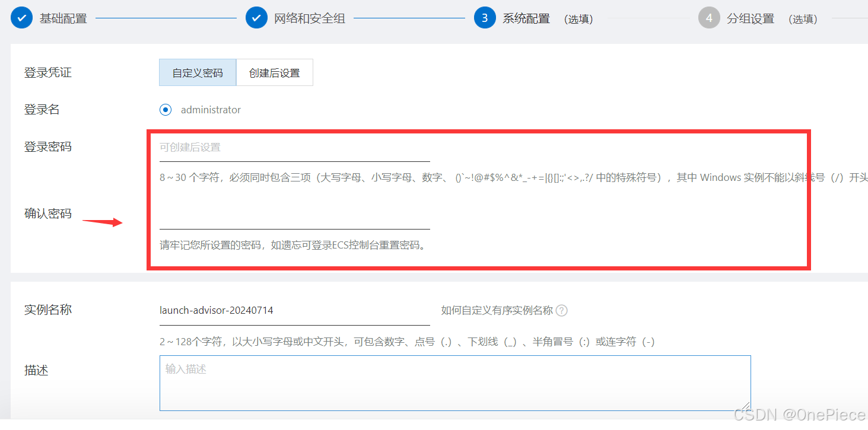Click the naming hint 2～128个字符

408,342
